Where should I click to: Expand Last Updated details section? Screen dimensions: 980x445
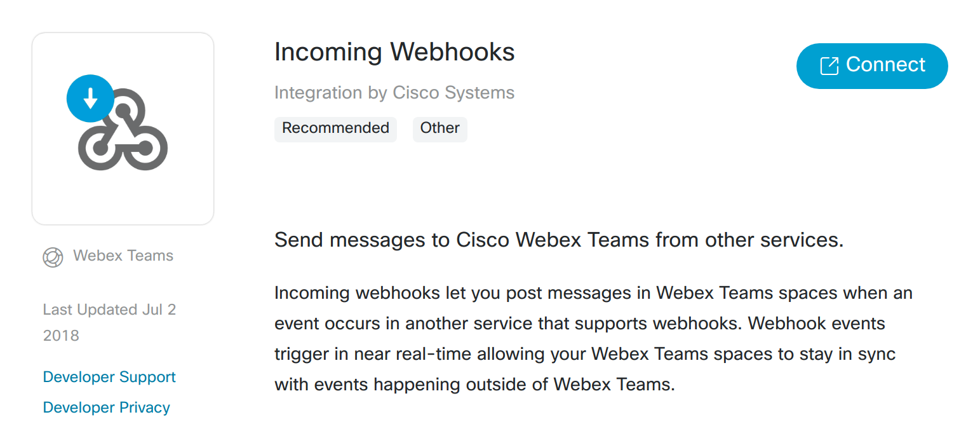click(x=109, y=322)
